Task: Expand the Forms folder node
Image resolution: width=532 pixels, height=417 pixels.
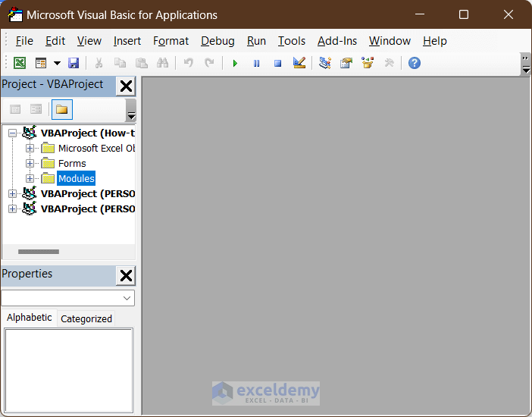Action: pyautogui.click(x=30, y=163)
